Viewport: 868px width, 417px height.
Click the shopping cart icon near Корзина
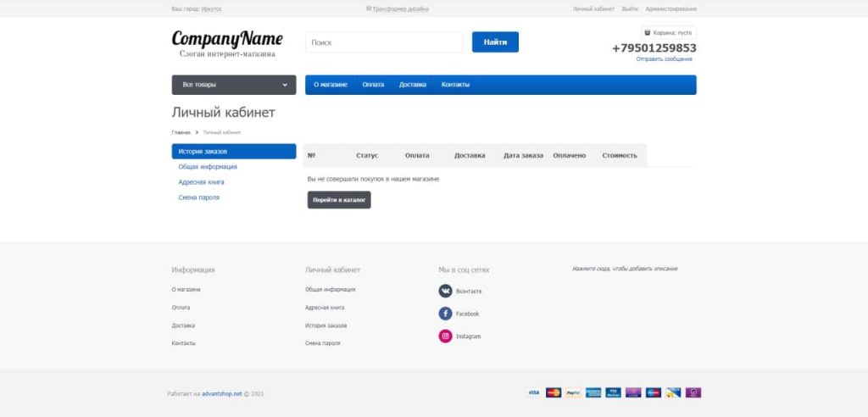click(648, 33)
